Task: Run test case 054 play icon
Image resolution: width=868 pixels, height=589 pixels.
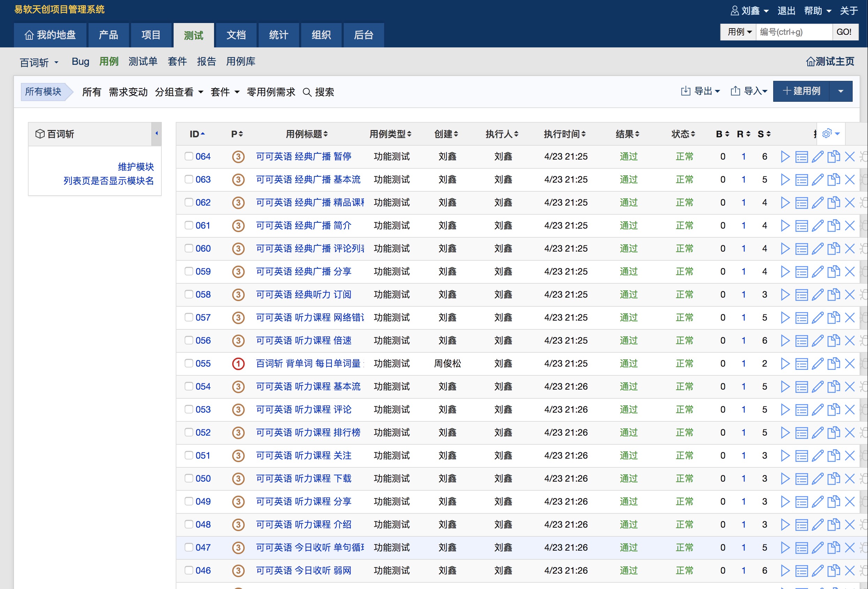Action: click(785, 387)
